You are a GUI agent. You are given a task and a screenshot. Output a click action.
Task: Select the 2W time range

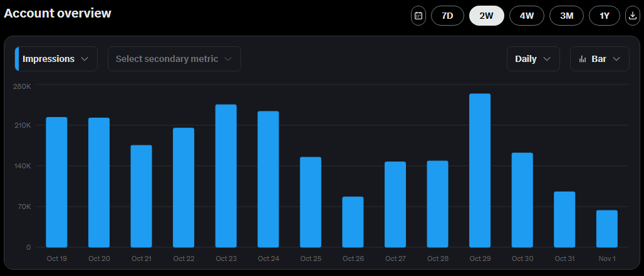[x=486, y=16]
